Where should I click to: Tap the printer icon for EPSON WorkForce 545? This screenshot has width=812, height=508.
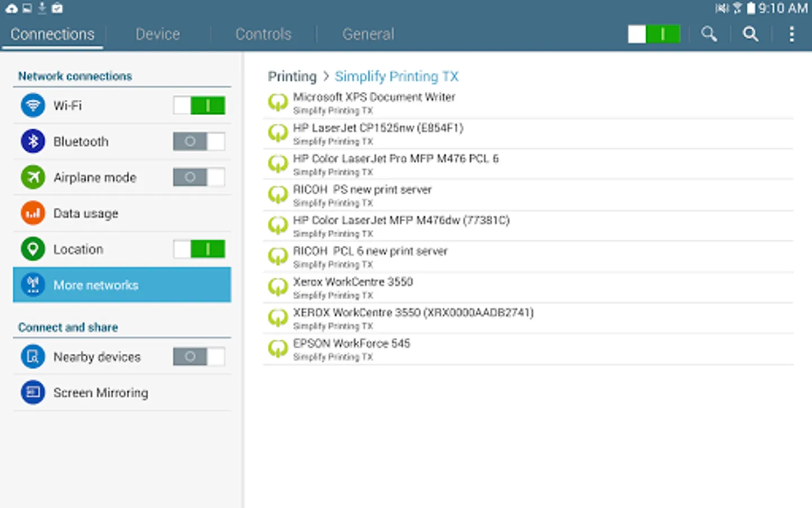point(277,349)
